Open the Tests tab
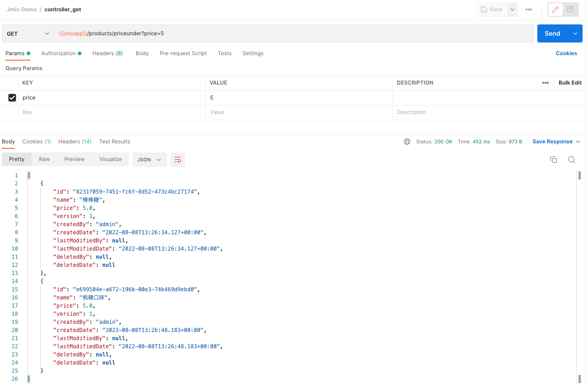Screen dimensions: 588x384 point(224,53)
